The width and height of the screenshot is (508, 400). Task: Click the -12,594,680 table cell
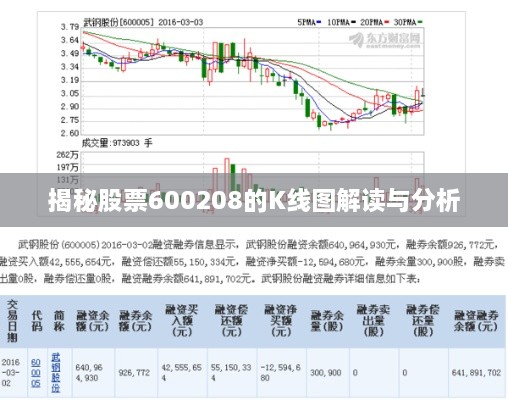pyautogui.click(x=281, y=373)
